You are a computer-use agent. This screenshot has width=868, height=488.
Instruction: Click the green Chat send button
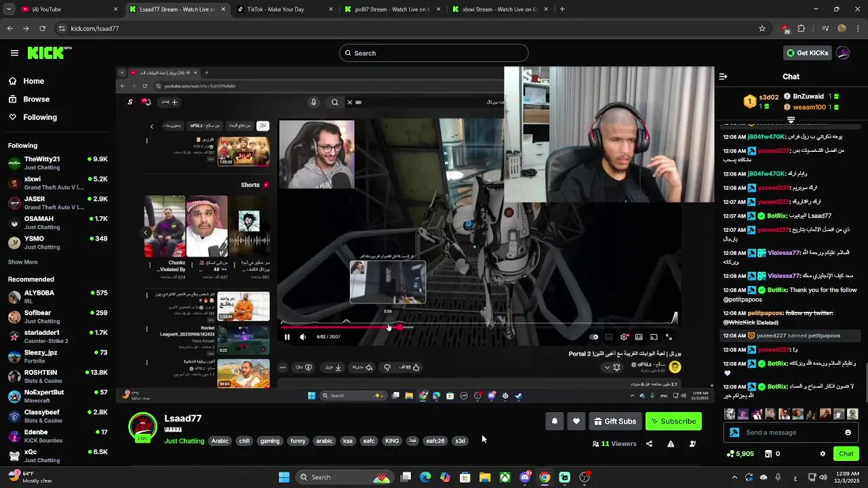click(846, 454)
